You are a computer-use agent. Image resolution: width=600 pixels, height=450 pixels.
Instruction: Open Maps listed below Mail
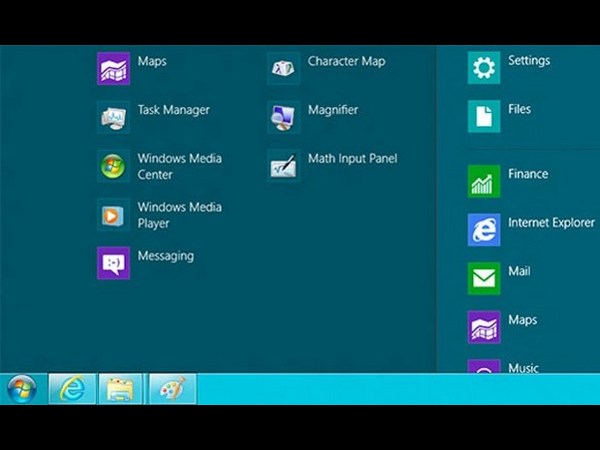484,327
